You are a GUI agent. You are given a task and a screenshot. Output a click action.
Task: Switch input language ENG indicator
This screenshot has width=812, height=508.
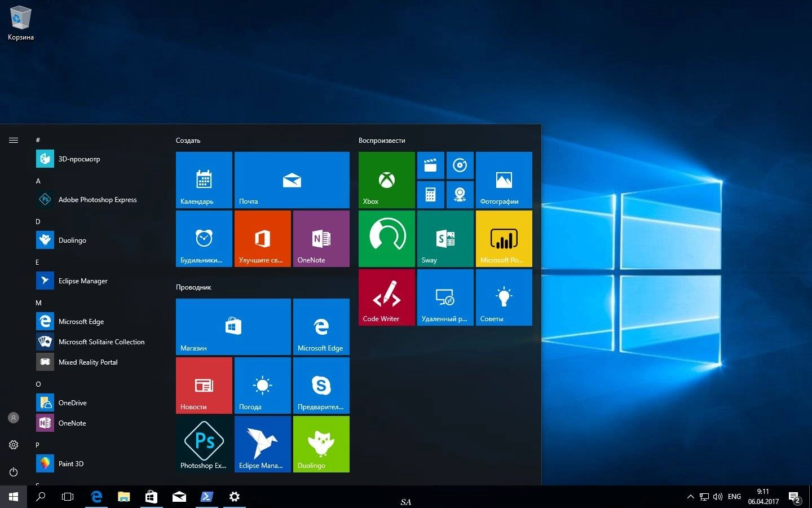coord(734,497)
